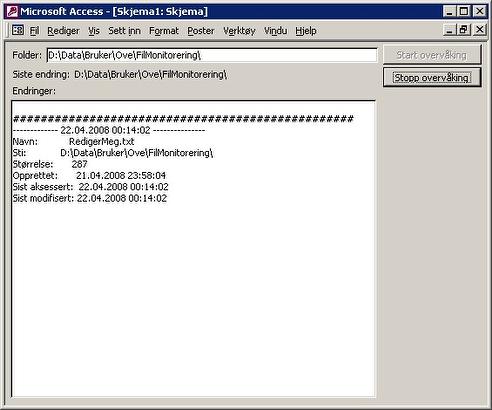
Task: Minimize the Microsoft Access application window
Action: click(x=450, y=11)
